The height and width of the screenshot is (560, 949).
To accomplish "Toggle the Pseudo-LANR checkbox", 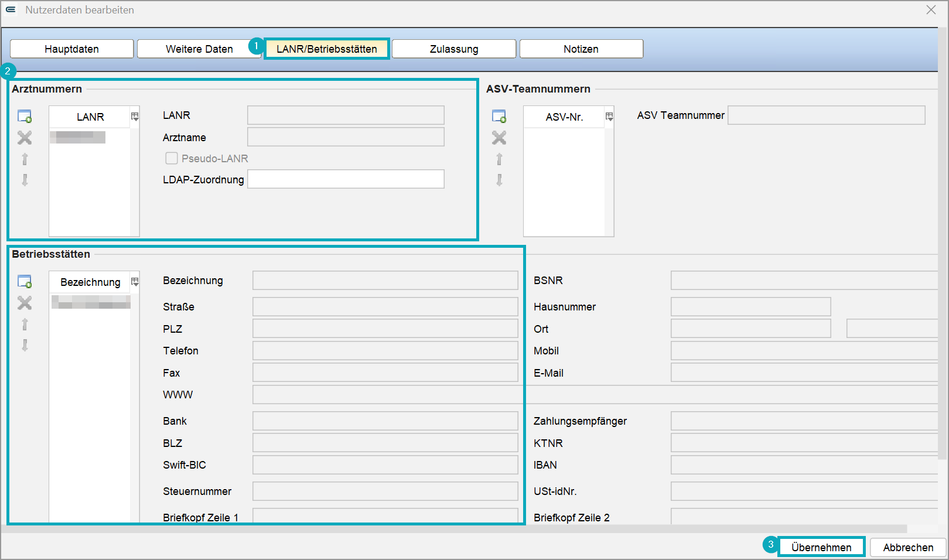I will pos(172,158).
